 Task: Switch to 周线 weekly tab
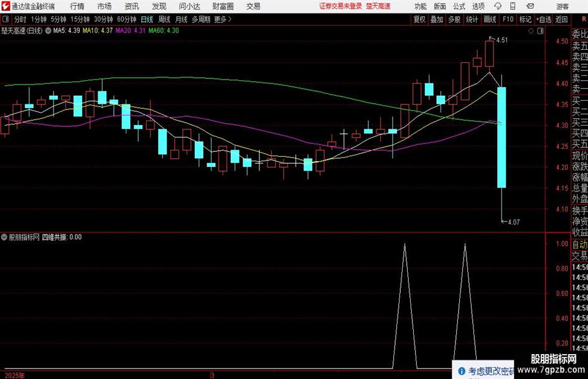point(164,19)
